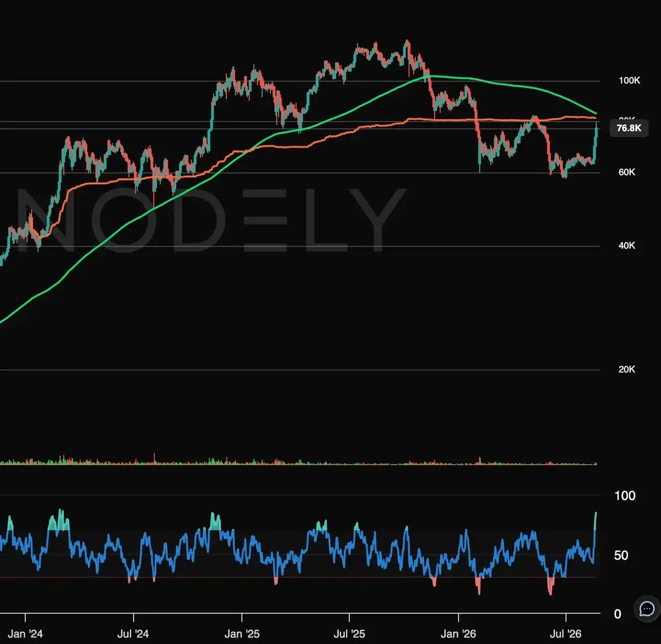Click the Jul '24 date label
The image size is (661, 644).
pyautogui.click(x=133, y=634)
